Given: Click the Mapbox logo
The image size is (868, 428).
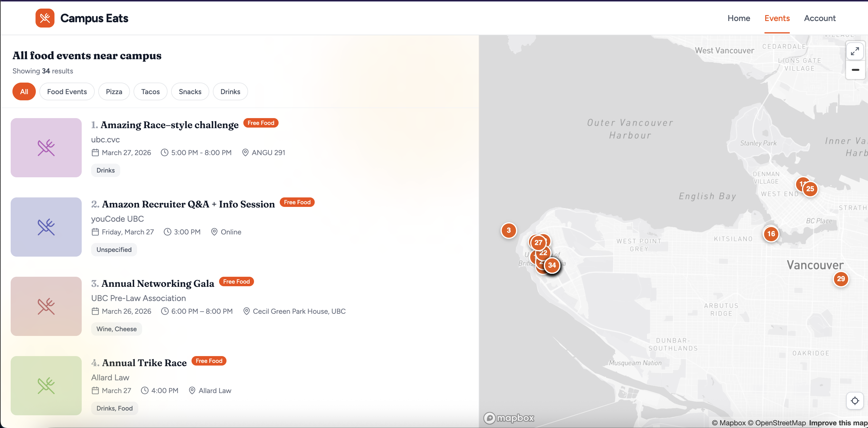Looking at the screenshot, I should tap(509, 418).
